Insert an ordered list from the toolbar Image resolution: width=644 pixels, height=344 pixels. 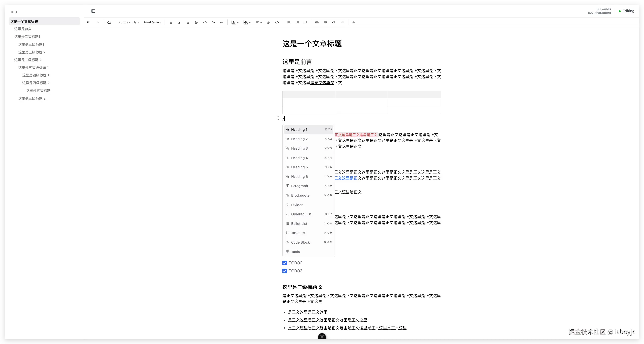[x=297, y=22]
